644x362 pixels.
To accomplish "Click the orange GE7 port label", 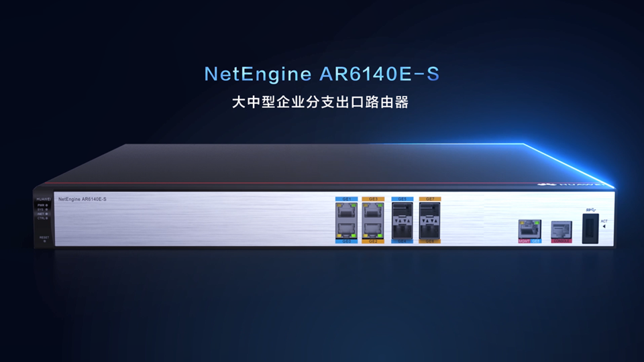I will point(429,199).
